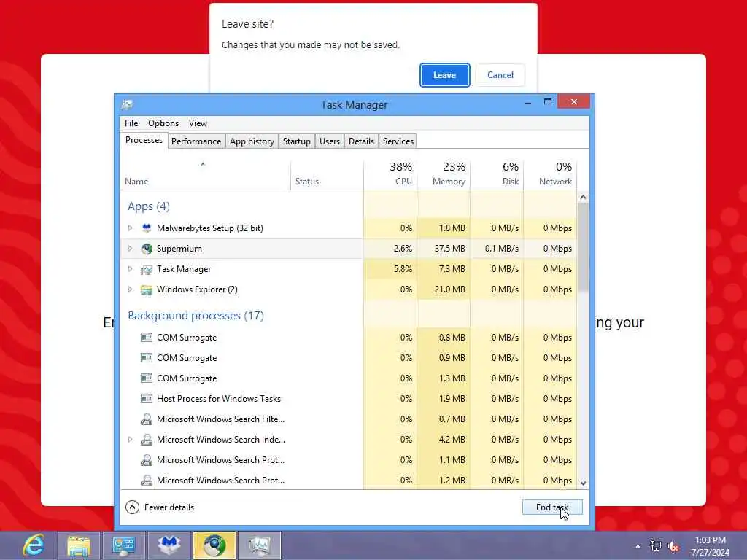Sort processes by CPU column
The image size is (747, 560).
[390, 175]
